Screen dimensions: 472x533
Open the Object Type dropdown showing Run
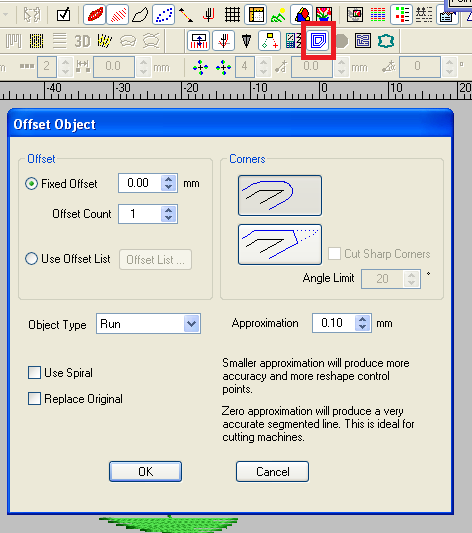click(148, 324)
